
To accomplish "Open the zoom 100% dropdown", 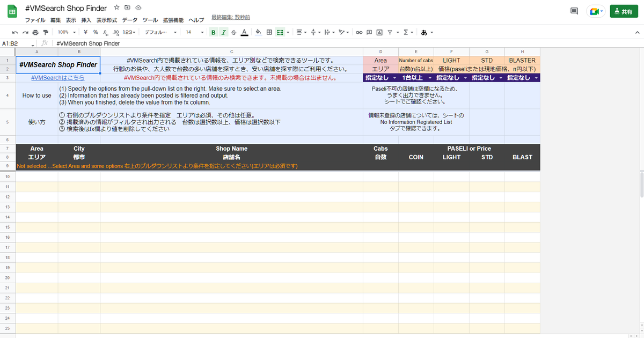I will [x=67, y=32].
